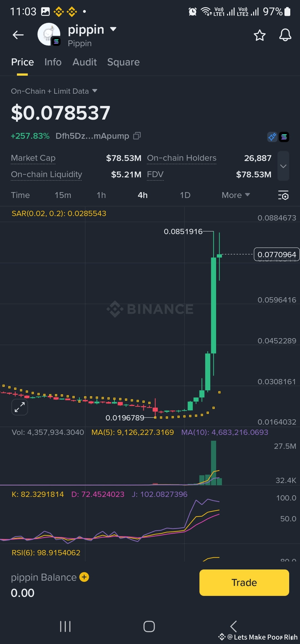Viewport: 300px width, 644px height.
Task: Select the 1h chart interval
Action: coord(101,195)
